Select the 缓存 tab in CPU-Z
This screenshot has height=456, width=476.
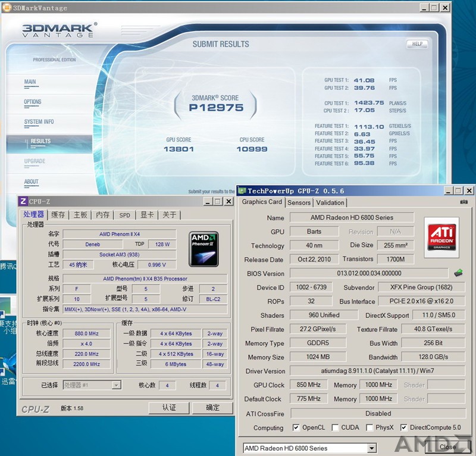coord(58,215)
